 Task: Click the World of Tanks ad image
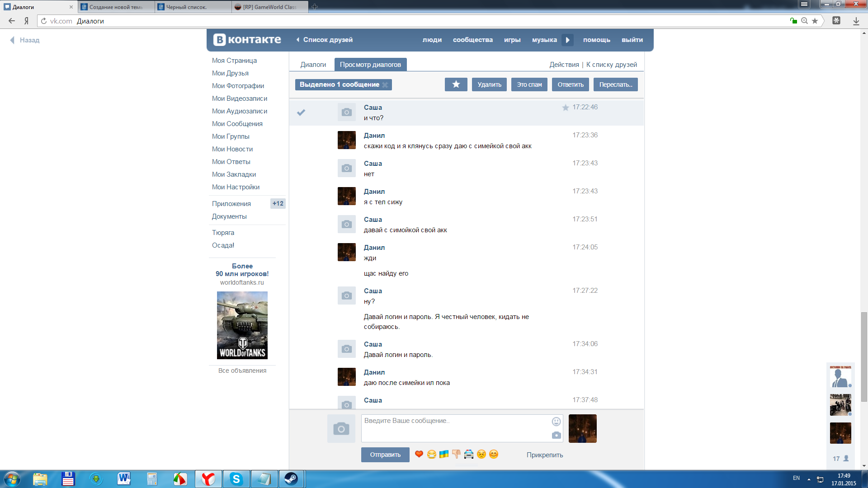pos(242,325)
